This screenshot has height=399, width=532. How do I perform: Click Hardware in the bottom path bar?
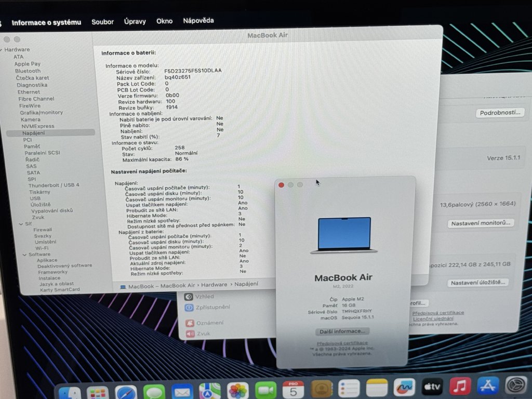(214, 285)
